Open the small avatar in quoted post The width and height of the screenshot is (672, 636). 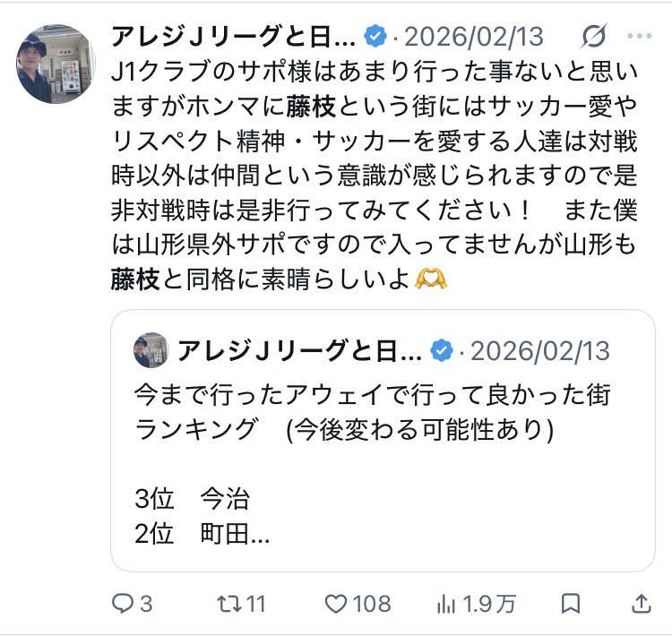[151, 349]
